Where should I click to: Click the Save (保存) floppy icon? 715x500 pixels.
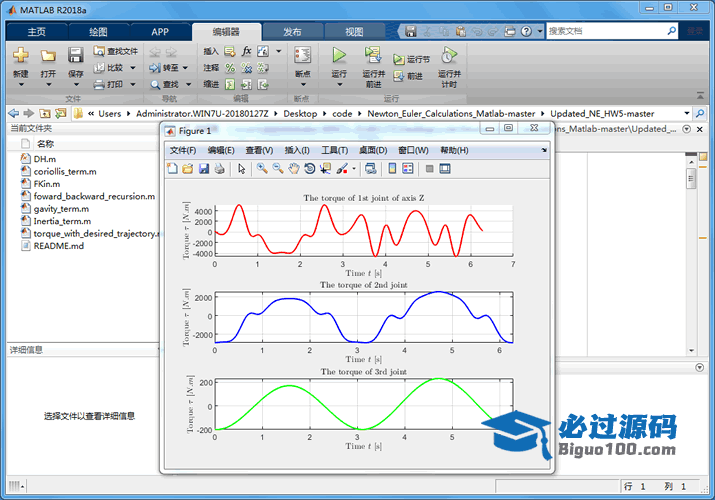(x=75, y=55)
